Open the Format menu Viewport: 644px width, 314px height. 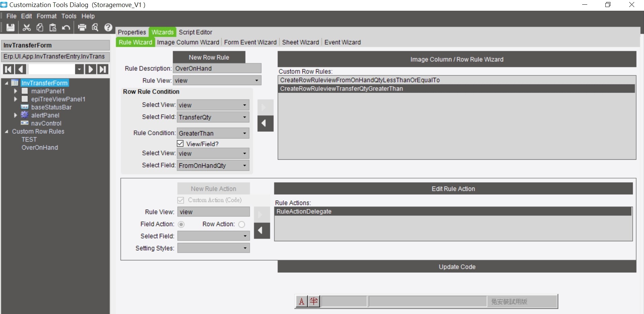click(47, 16)
